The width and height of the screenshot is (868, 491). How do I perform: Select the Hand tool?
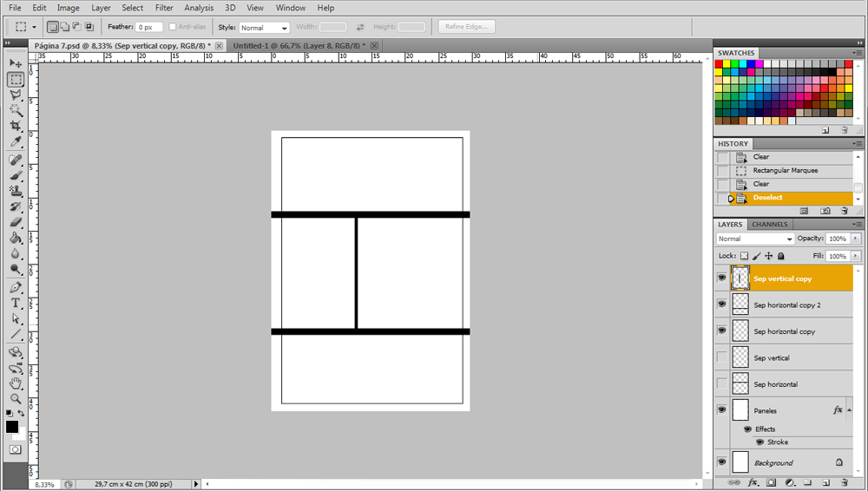pyautogui.click(x=16, y=383)
